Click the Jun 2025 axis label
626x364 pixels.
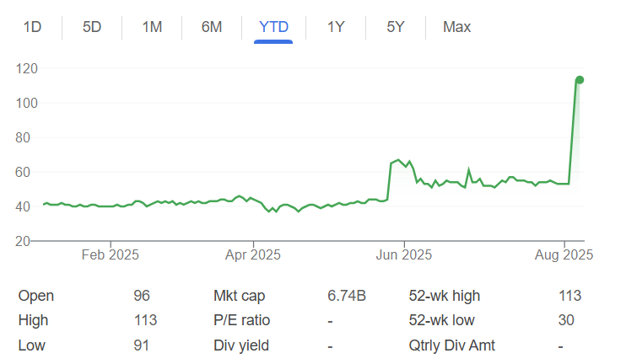pyautogui.click(x=404, y=254)
